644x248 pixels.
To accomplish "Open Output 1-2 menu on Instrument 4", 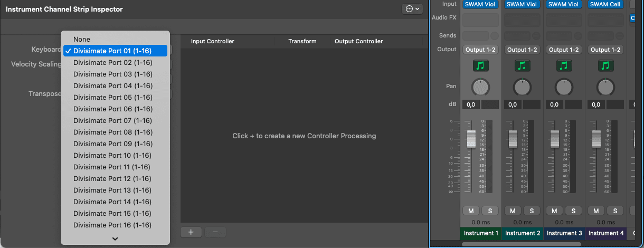I will tap(605, 50).
